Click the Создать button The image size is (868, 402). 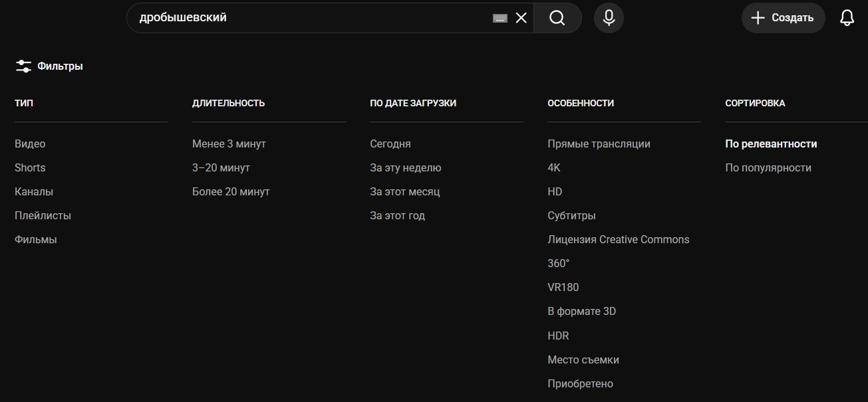783,18
